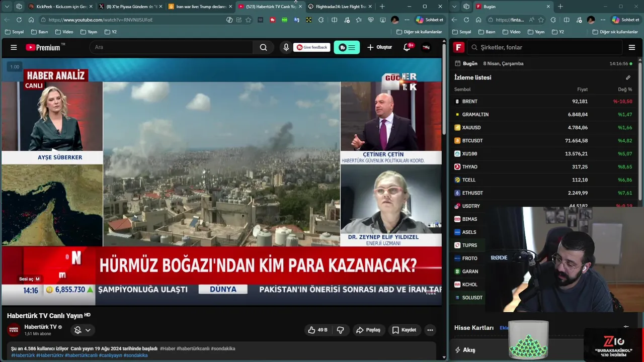Open the YouTube account avatar menu
Viewport: 644px width, 362px height.
coord(426,47)
